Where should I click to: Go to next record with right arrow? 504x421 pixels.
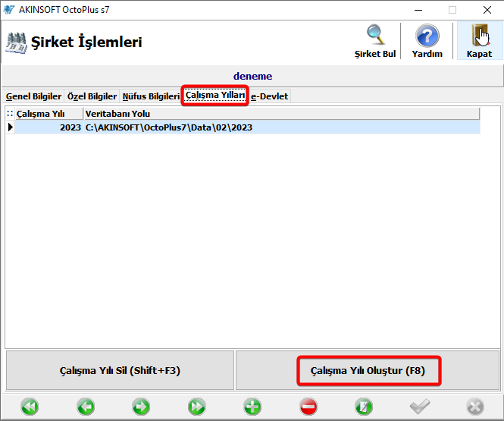[141, 407]
